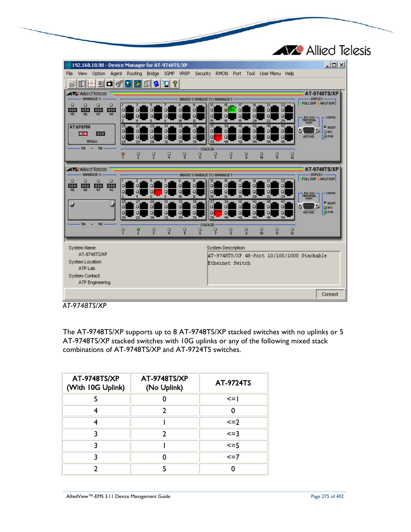Click the blue-yellow toolbar icon right of the wrench icon's neighbour
The width and height of the screenshot is (411, 532).
click(137, 84)
